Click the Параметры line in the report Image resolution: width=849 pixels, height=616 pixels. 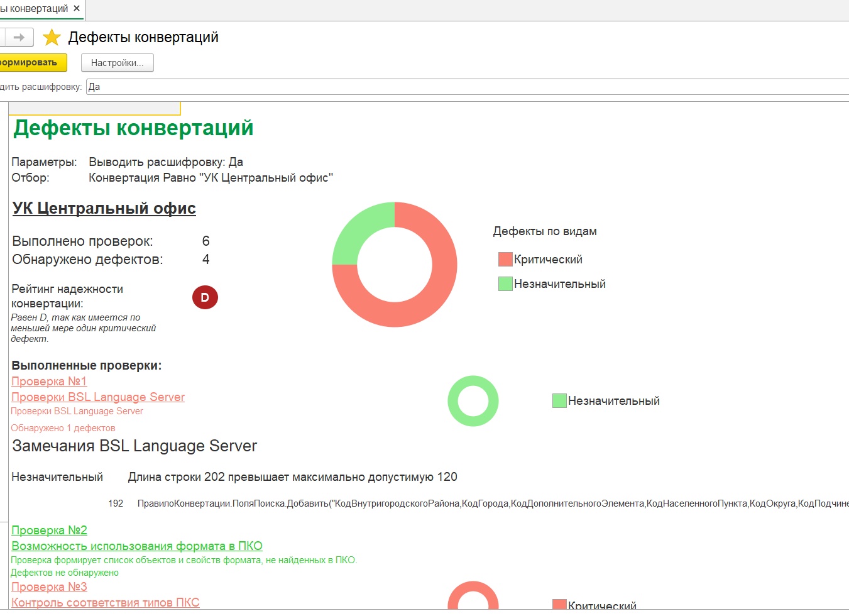tap(127, 162)
